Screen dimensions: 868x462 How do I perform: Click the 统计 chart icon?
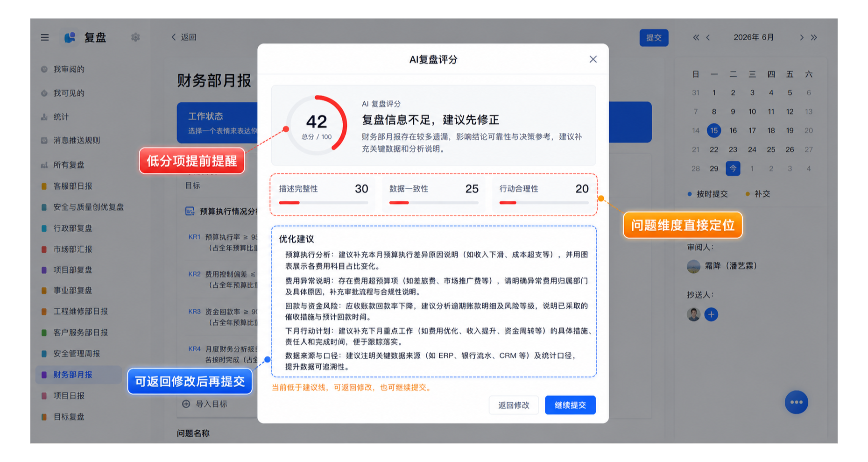pos(44,117)
